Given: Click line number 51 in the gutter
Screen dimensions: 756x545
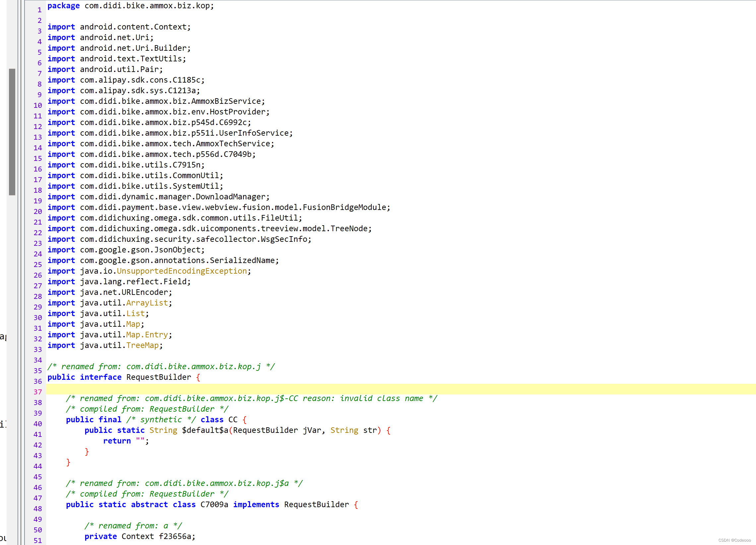Looking at the screenshot, I should click(x=38, y=540).
